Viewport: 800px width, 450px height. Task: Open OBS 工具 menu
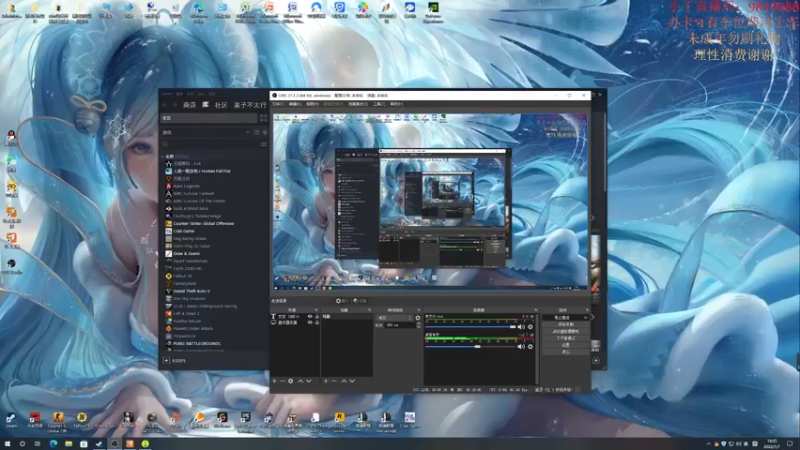[x=379, y=104]
